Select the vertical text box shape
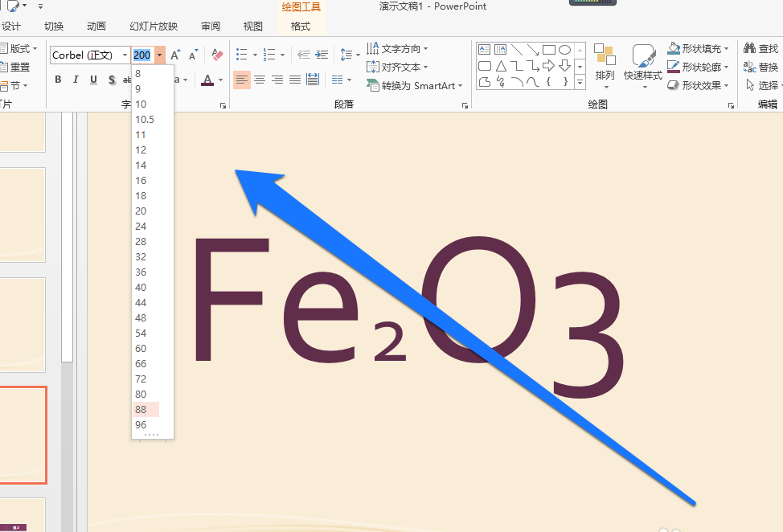This screenshot has width=783, height=532. [x=500, y=49]
